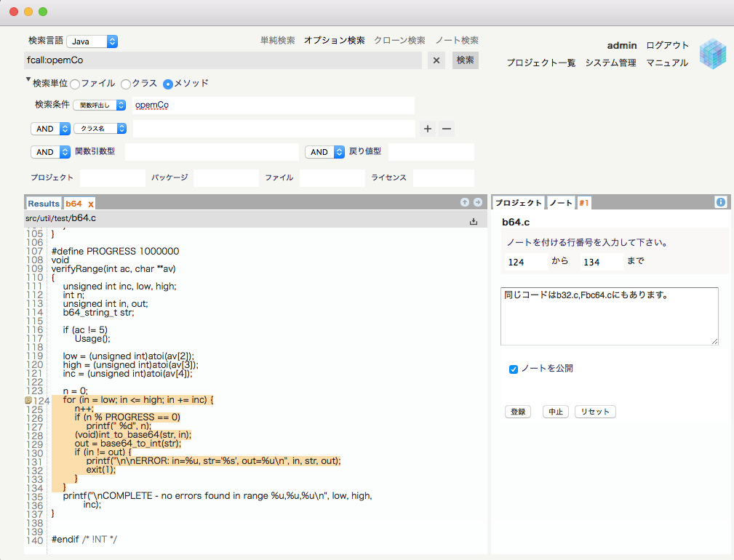734x560 pixels.
Task: Switch to the クローン検索 tab
Action: click(399, 41)
